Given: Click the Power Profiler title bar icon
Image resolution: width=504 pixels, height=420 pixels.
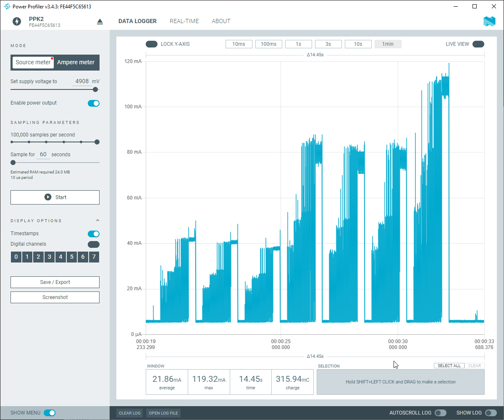Looking at the screenshot, I should pos(7,6).
